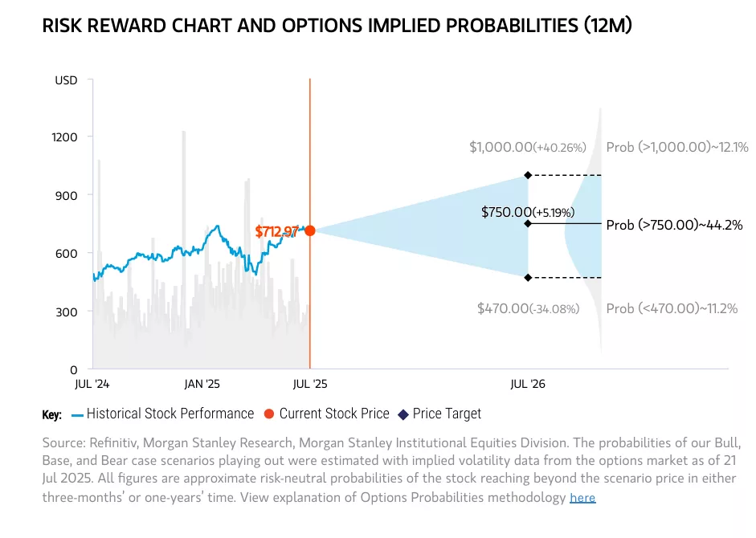Select the Prob (<470.00)~11.2% label
Viewport: 756px width, 538px height.
click(672, 308)
